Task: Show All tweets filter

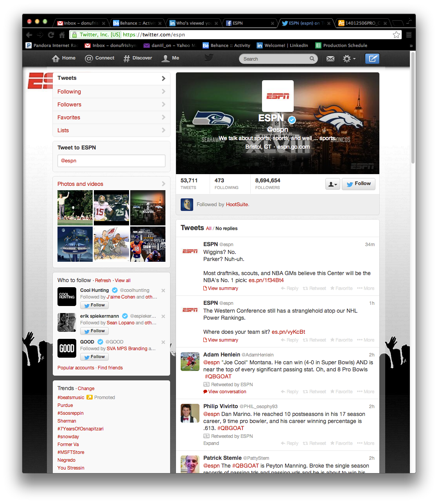Action: 209,229
